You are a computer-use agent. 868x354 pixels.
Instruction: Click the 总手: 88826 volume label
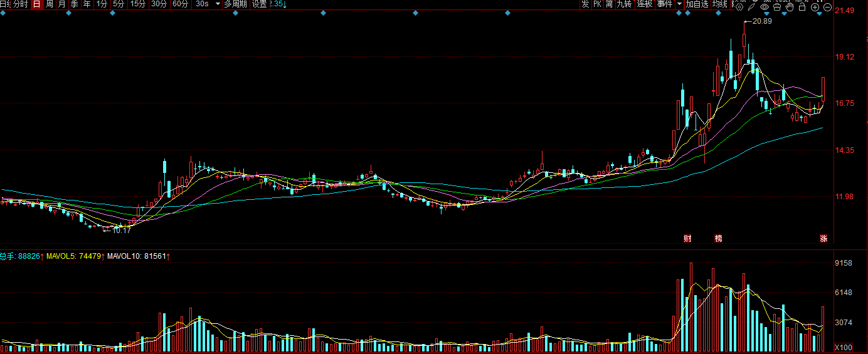tap(21, 256)
